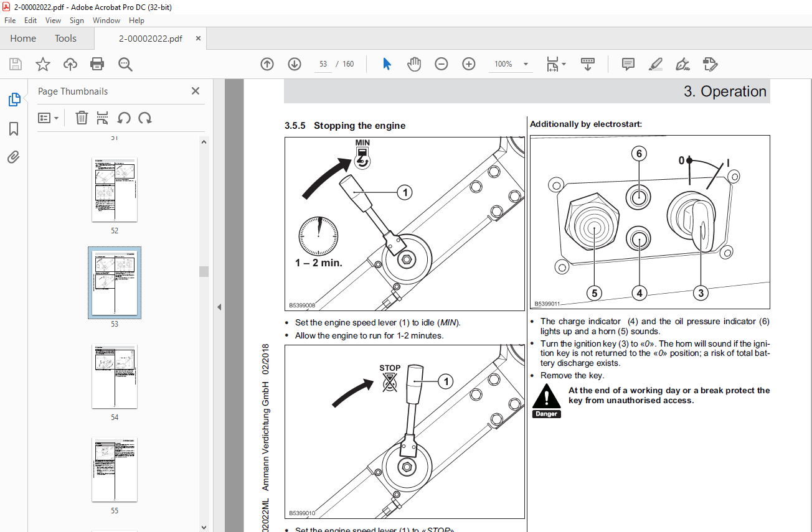Select the page 53 thumbnail
This screenshot has height=532, width=812.
(x=115, y=282)
